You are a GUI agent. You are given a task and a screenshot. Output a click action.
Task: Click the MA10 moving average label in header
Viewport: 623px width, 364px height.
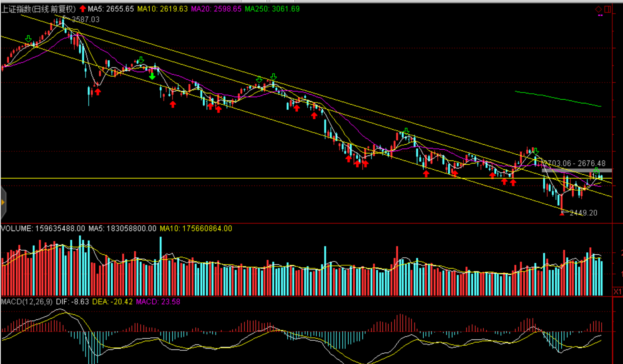pos(162,9)
